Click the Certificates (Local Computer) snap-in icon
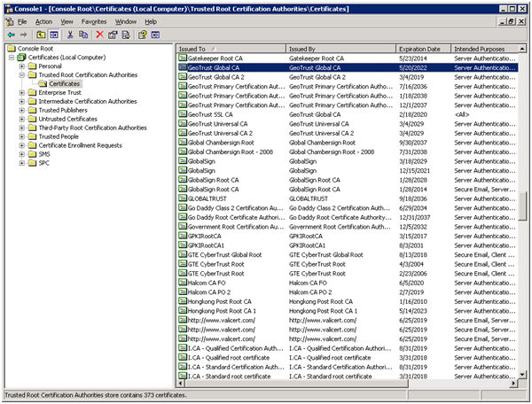 21,58
